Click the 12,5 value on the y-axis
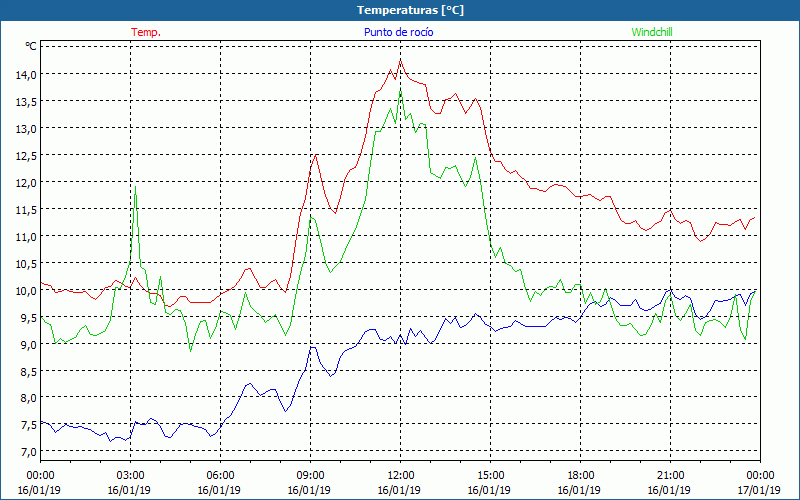Screen dimensions: 800x500 pos(26,155)
